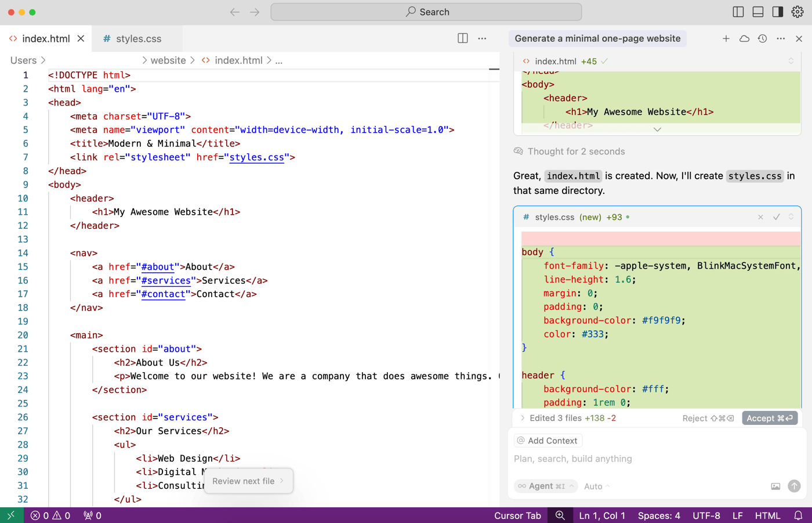Reject styles.css change with X icon
The image size is (812, 523).
pyautogui.click(x=760, y=217)
